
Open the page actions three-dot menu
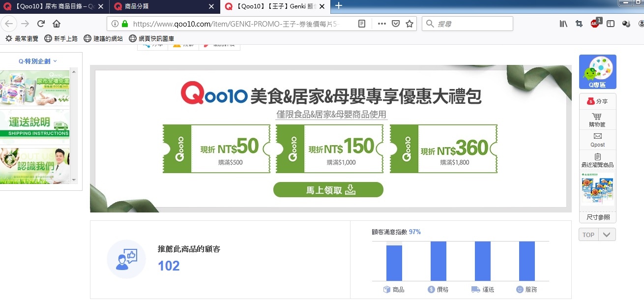(382, 24)
